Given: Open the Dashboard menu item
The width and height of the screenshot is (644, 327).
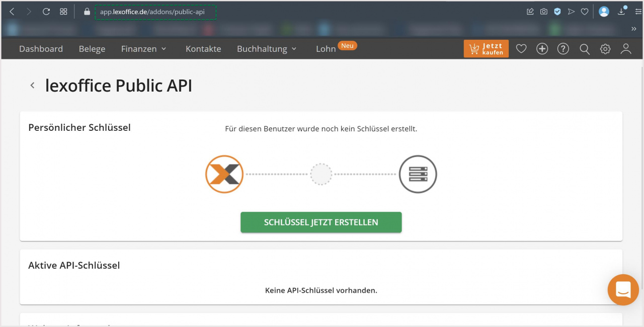Looking at the screenshot, I should pos(41,49).
